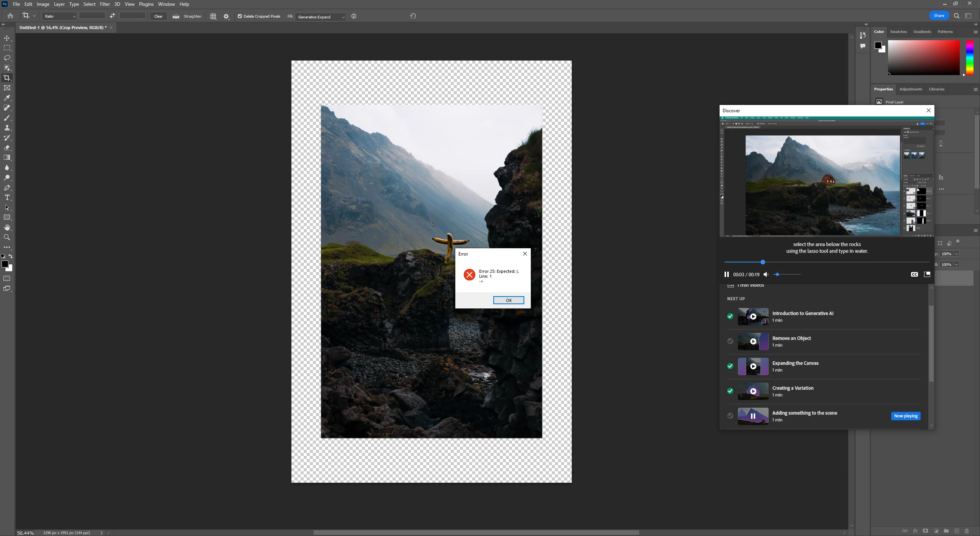Toggle closed captions in Discover video
Image resolution: width=980 pixels, height=536 pixels.
coord(914,274)
